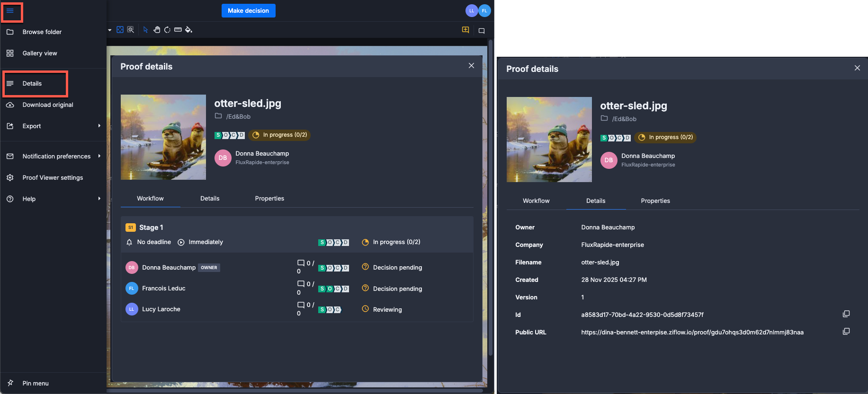Copy the proof Id to clipboard
Viewport: 868px width, 394px height.
coord(846,314)
